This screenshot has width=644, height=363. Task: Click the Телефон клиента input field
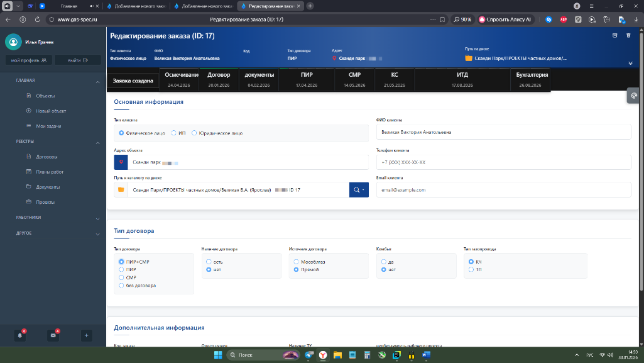pos(503,162)
